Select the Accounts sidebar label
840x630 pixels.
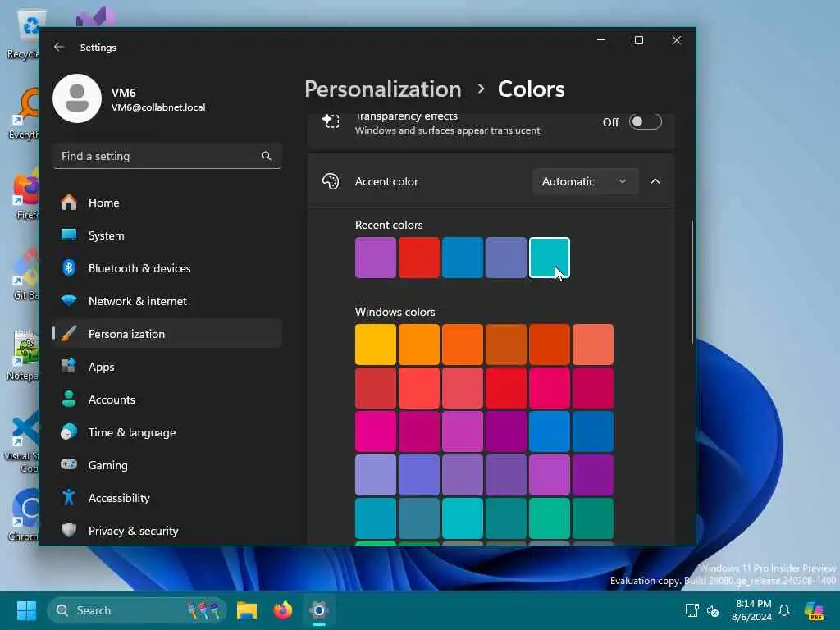tap(112, 399)
